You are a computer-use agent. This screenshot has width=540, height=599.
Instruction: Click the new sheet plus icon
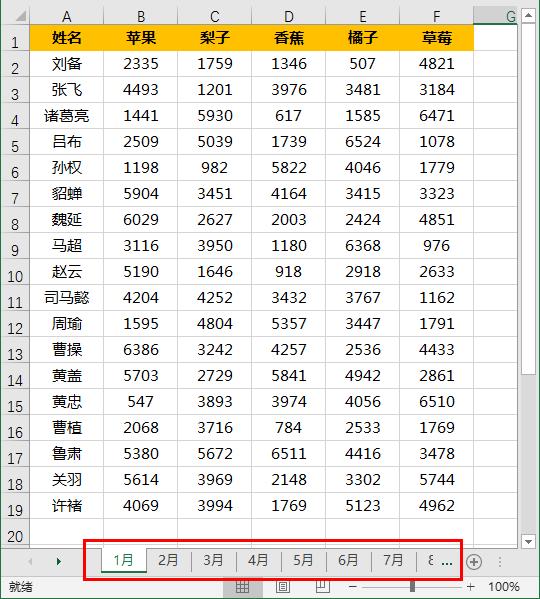474,562
